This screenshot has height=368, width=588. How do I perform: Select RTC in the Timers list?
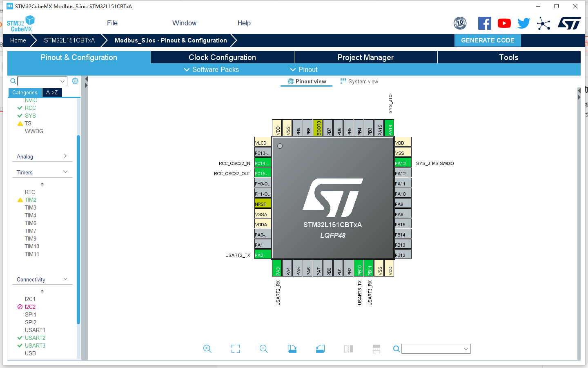(x=30, y=192)
